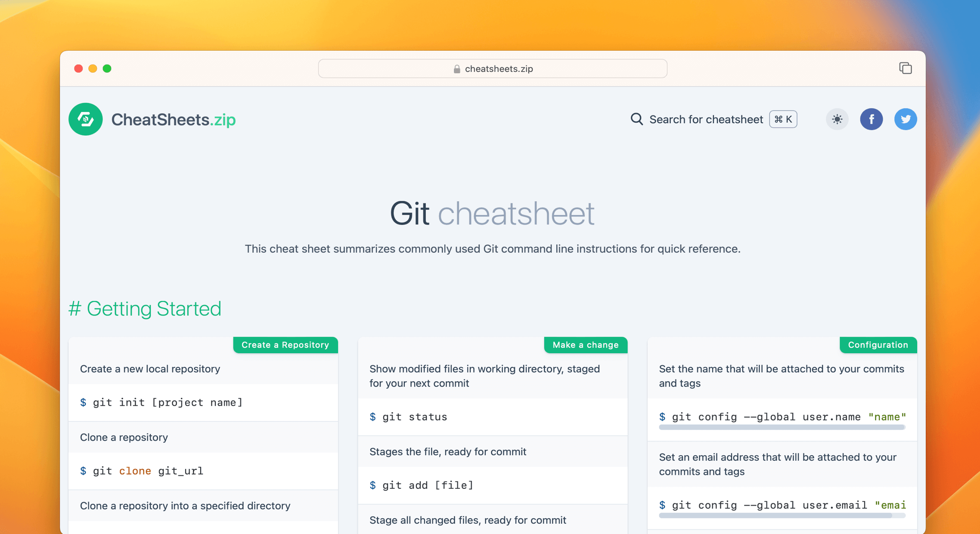Open Twitter via the bird icon

point(906,119)
